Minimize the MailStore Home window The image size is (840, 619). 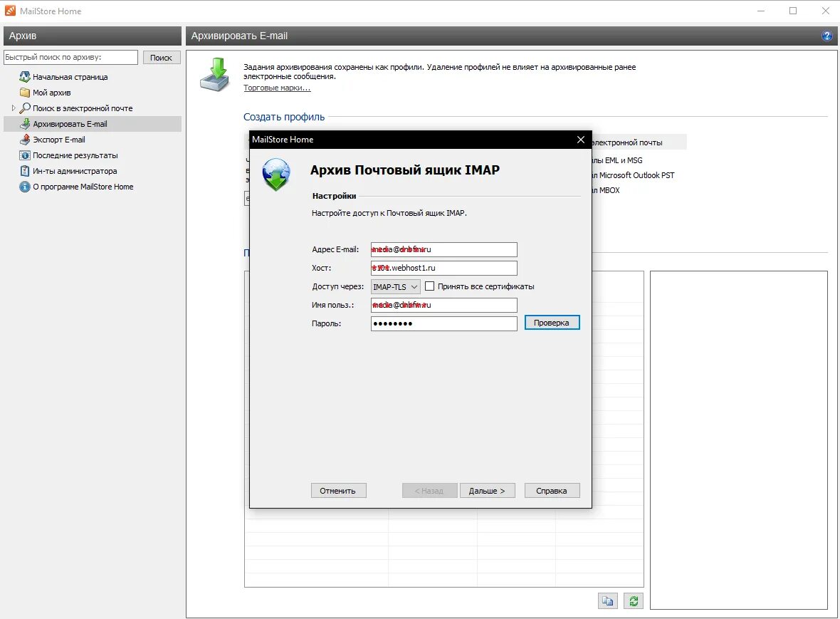(761, 11)
